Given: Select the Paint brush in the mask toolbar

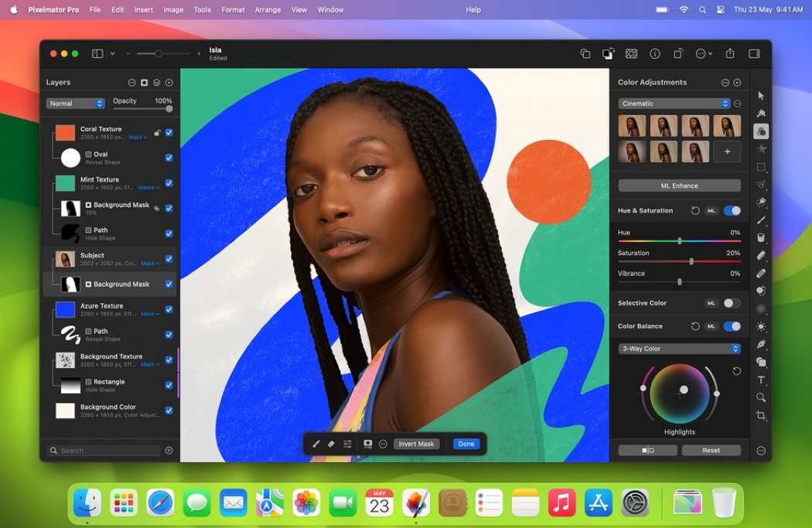Looking at the screenshot, I should click(x=316, y=443).
